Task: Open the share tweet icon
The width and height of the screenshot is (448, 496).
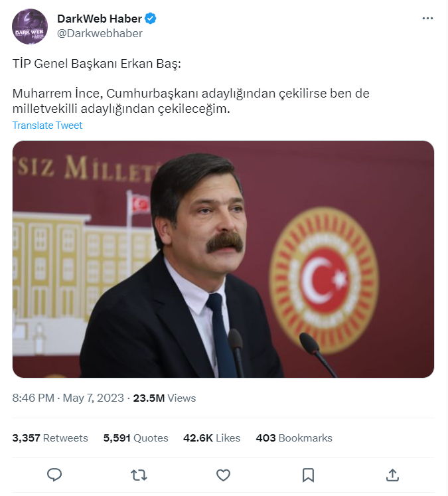Action: (x=392, y=475)
